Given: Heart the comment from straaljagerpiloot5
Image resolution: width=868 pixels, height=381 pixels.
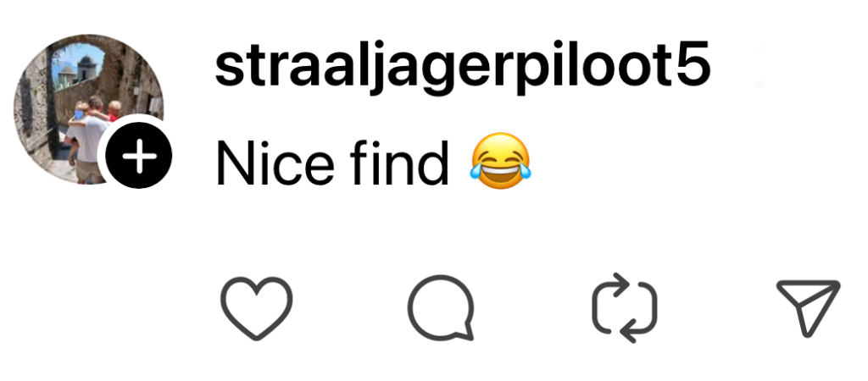Looking at the screenshot, I should (x=256, y=308).
